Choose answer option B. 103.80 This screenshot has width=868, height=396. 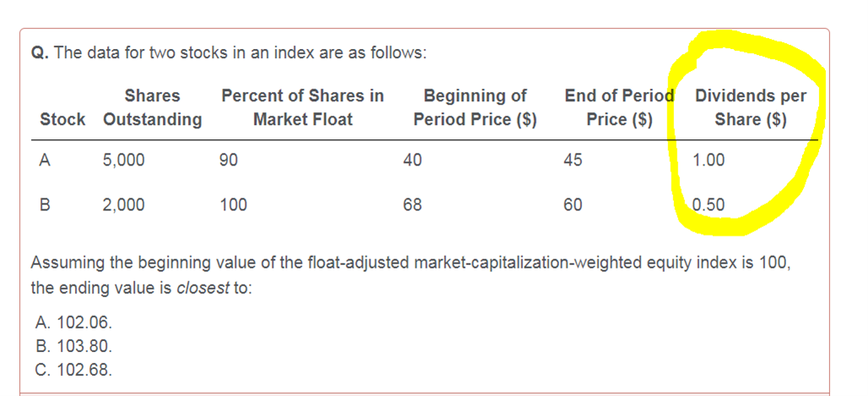tap(73, 347)
